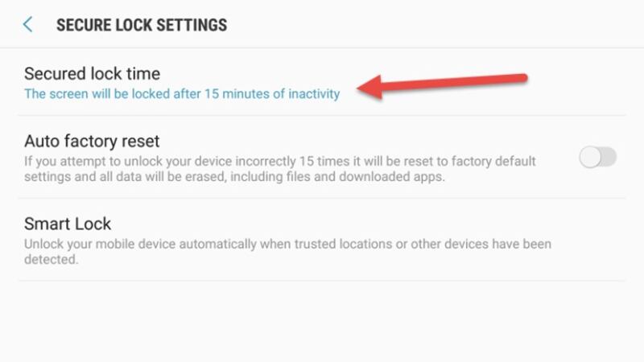
Task: Go back using the header arrow icon
Action: [x=27, y=25]
